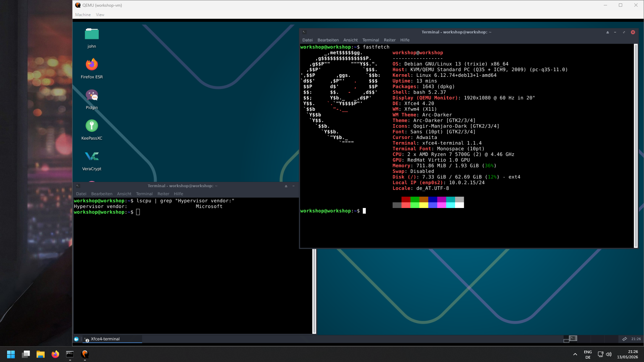Open File Explorer from Windows taskbar

pos(41,354)
